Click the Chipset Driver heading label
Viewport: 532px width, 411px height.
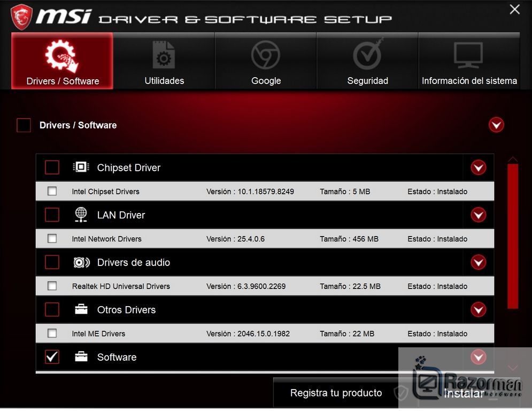pyautogui.click(x=129, y=168)
